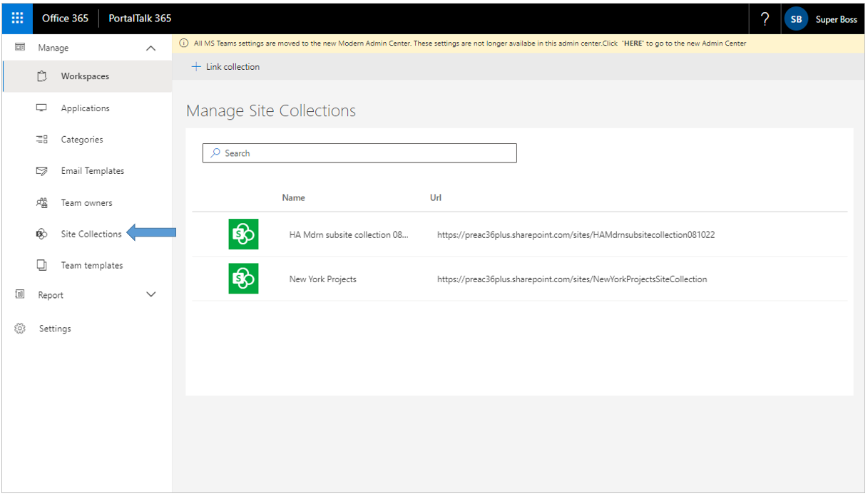Click the Settings gear icon
The height and width of the screenshot is (496, 868).
pos(20,329)
